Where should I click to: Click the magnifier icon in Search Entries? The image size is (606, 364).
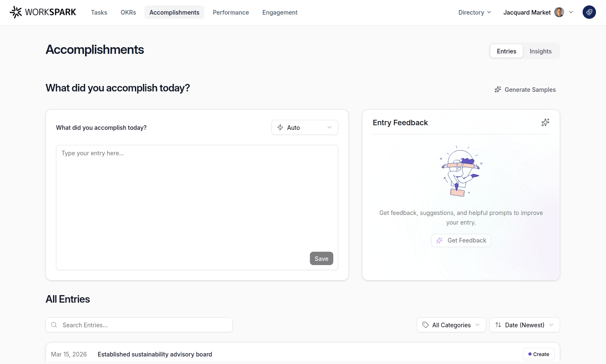[x=54, y=325]
